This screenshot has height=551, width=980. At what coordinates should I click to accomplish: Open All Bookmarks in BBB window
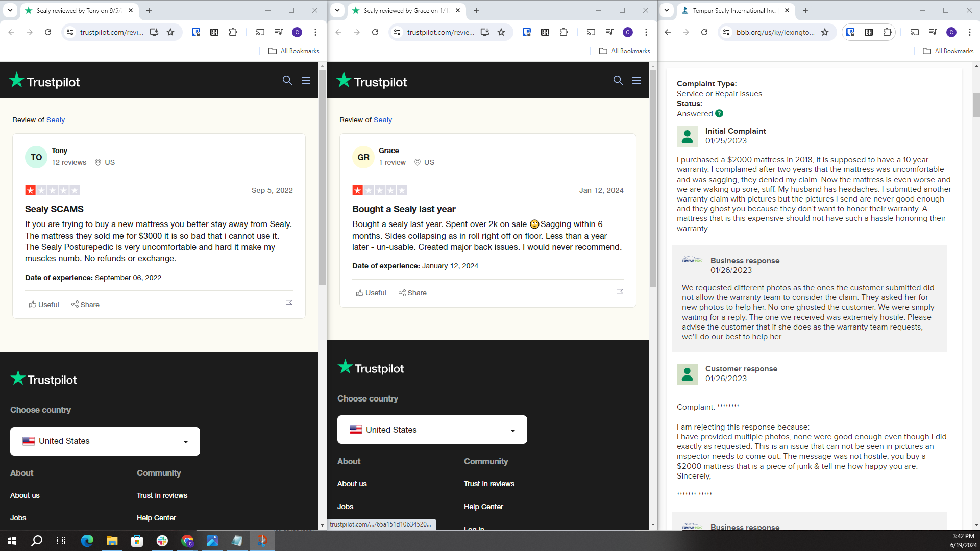click(x=948, y=51)
